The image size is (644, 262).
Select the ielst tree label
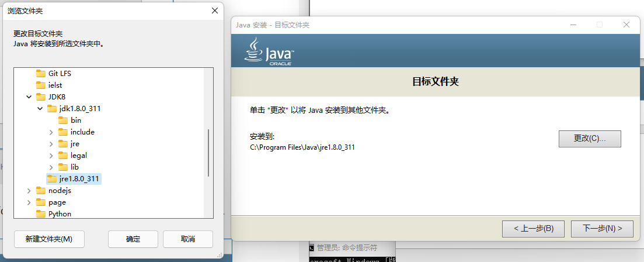55,85
